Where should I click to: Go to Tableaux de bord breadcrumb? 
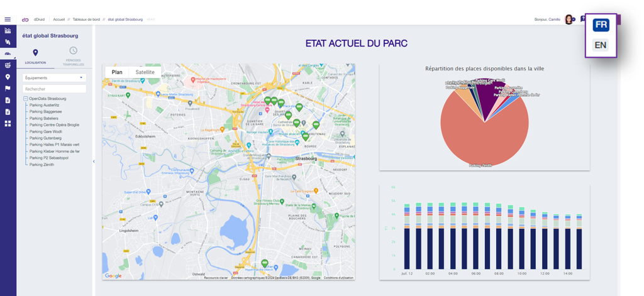coord(86,19)
